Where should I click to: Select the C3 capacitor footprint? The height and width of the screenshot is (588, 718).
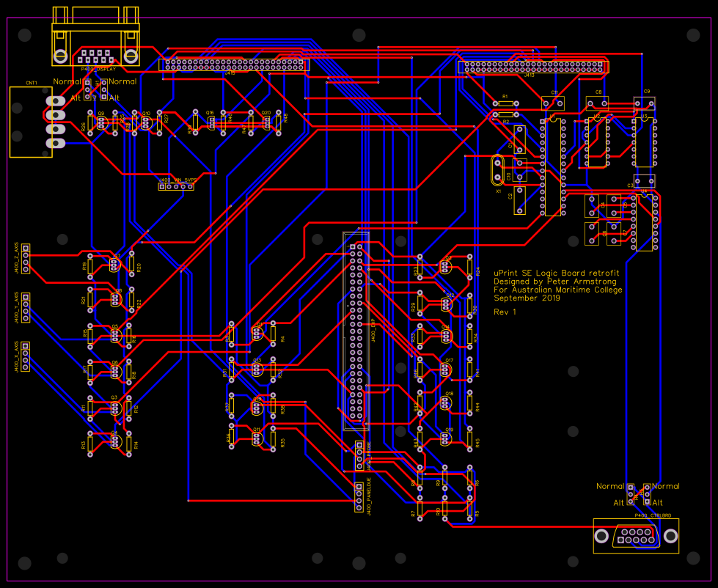[644, 182]
